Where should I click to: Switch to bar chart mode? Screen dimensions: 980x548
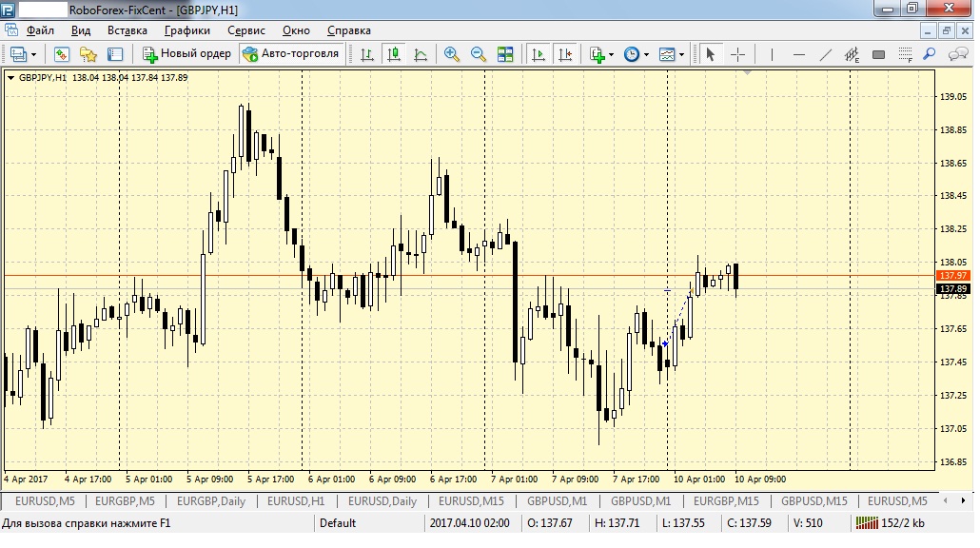point(367,54)
